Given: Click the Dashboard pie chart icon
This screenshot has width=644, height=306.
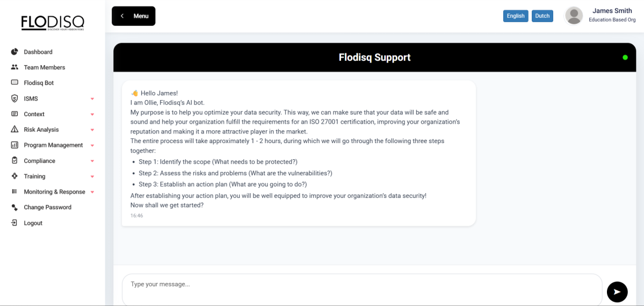Looking at the screenshot, I should [15, 52].
